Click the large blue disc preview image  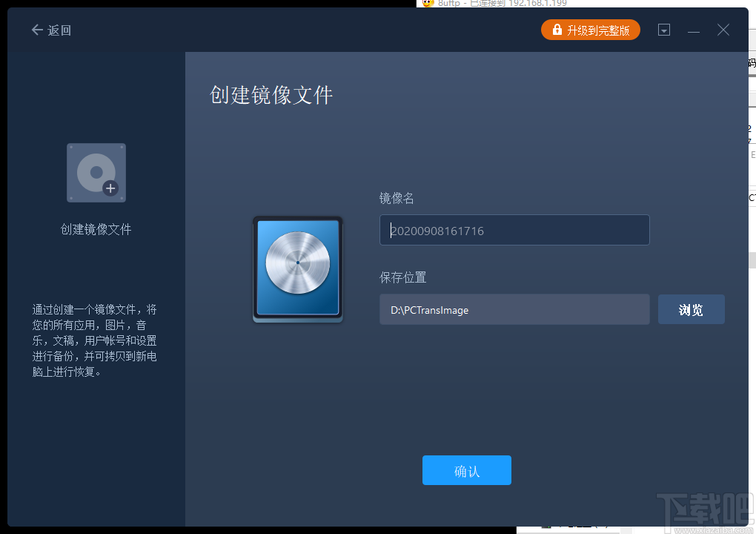pos(297,268)
